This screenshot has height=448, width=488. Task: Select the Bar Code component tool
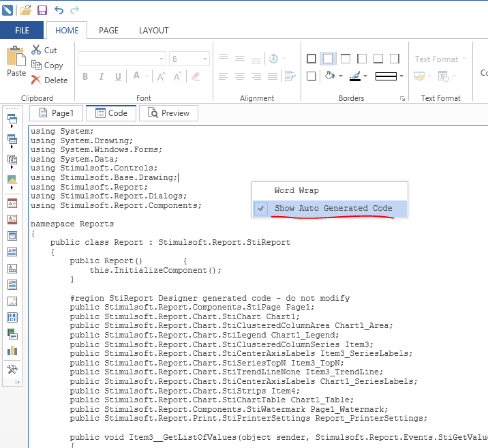(x=12, y=318)
